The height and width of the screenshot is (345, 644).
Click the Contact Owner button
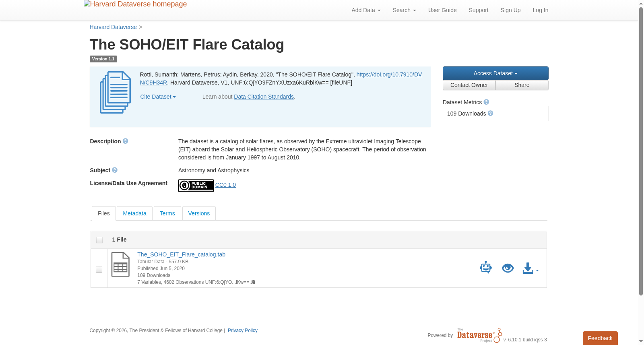[469, 85]
